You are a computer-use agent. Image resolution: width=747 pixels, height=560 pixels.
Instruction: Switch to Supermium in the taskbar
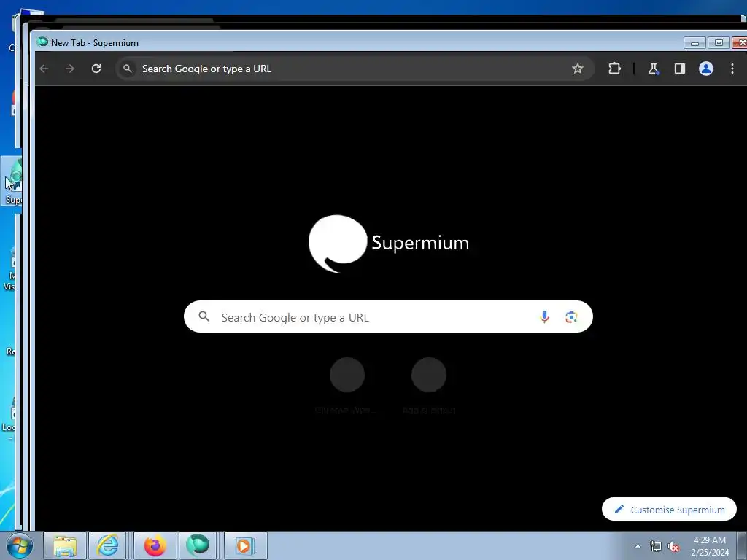[x=198, y=545]
